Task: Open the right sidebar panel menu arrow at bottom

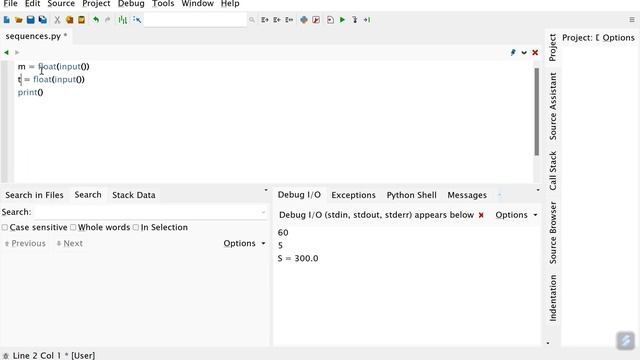Action: [548, 343]
